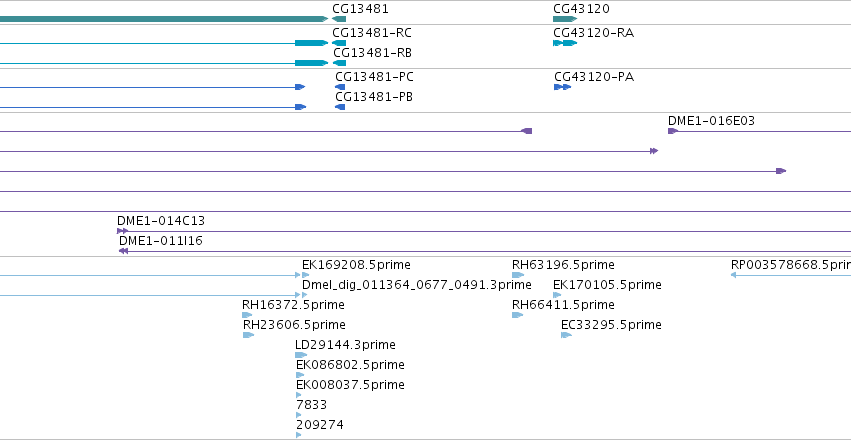Click the DME1-011I16 feature label
851x440 pixels.
pos(161,241)
